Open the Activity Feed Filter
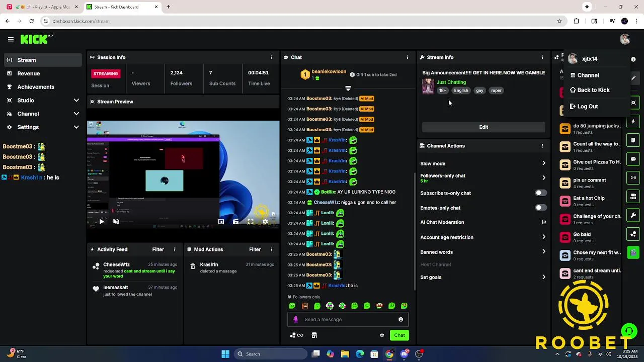 click(158, 249)
